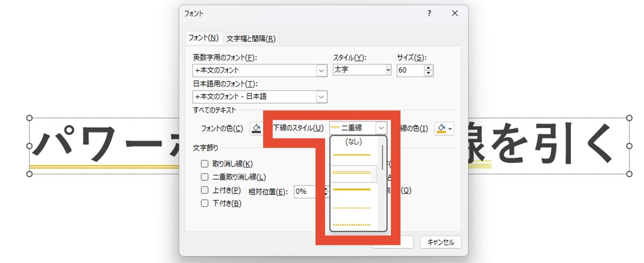Expand the スタイル dropdown showing 太字

tap(388, 70)
